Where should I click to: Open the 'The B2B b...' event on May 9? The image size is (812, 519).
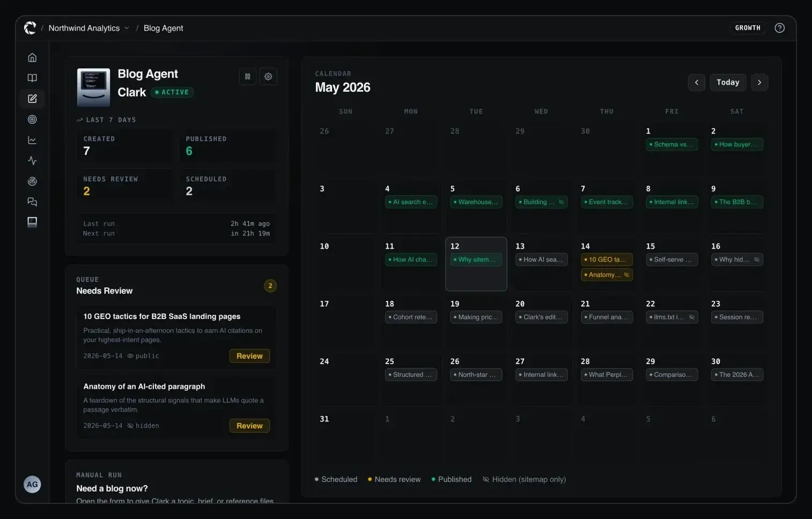click(737, 202)
